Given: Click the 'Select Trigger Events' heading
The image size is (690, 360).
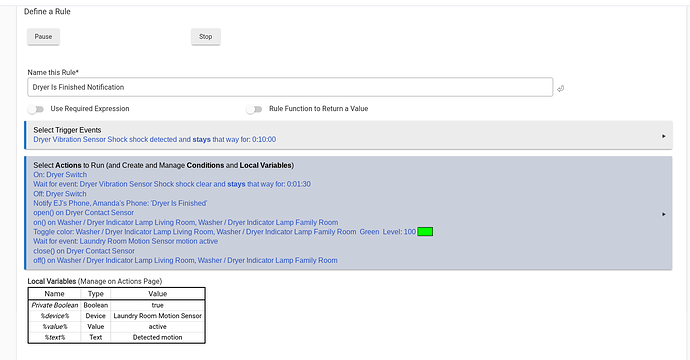Looking at the screenshot, I should pyautogui.click(x=67, y=130).
